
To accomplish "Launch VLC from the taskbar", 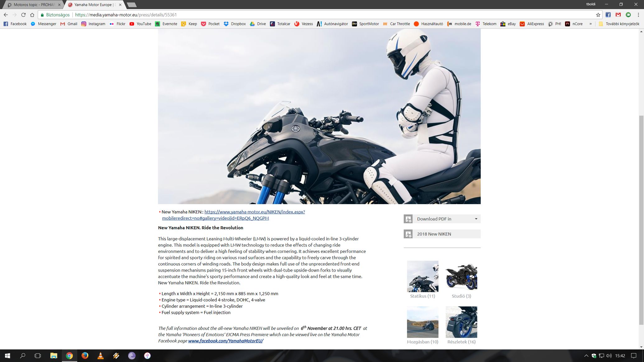I will click(x=100, y=355).
